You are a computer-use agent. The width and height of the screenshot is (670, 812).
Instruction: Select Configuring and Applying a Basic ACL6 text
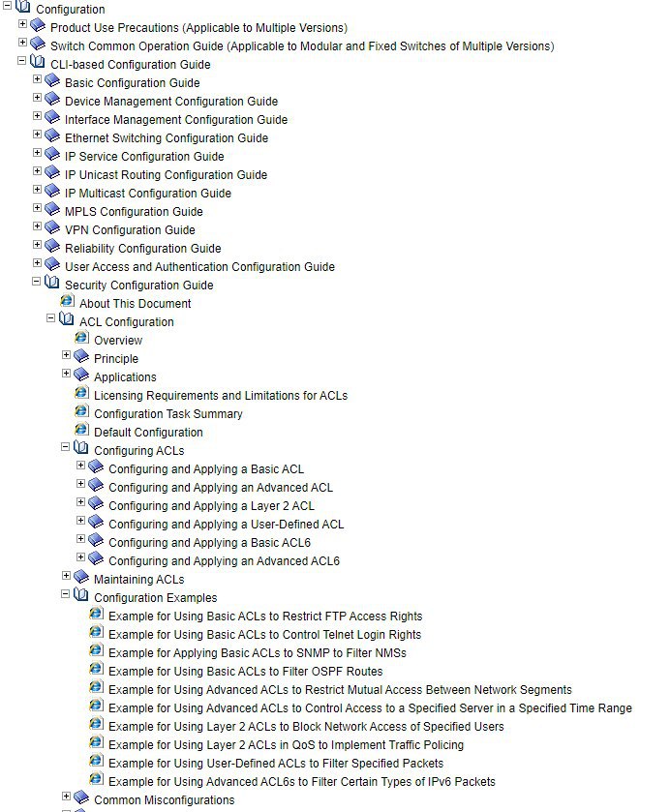point(209,543)
